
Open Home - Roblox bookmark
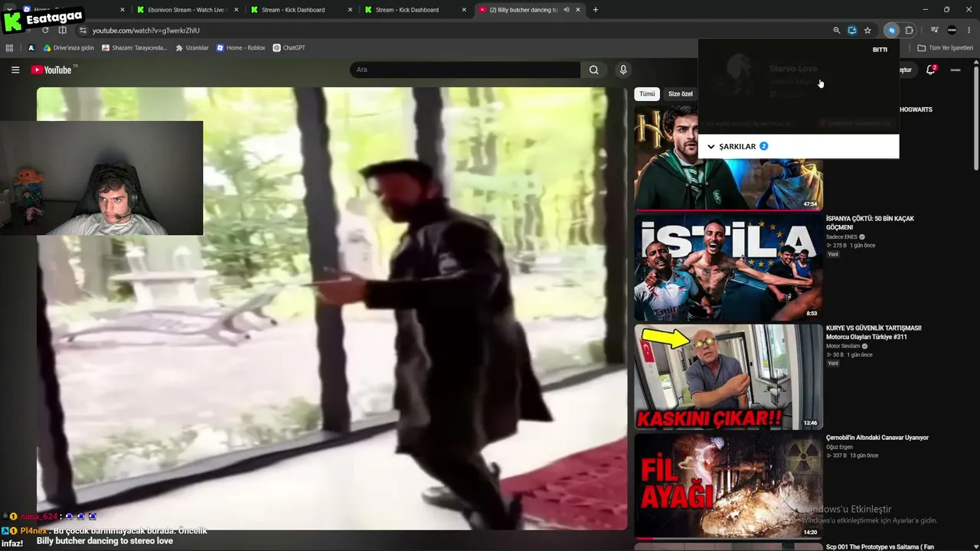[240, 47]
